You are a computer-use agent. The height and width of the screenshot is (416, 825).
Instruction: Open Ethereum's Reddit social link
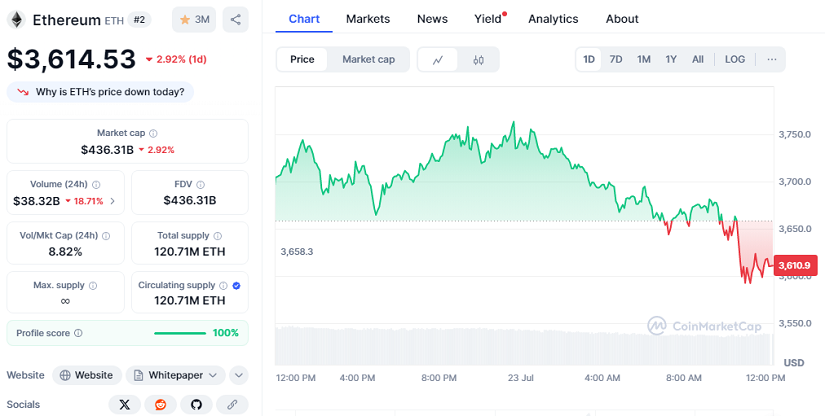pos(160,404)
